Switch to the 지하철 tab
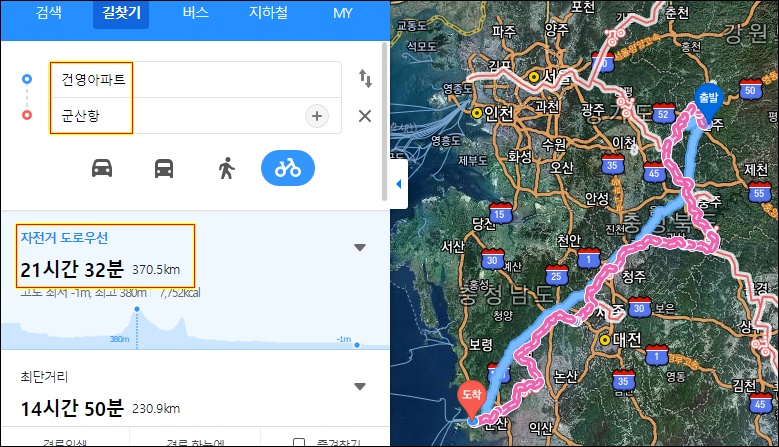This screenshot has height=447, width=779. click(x=268, y=13)
